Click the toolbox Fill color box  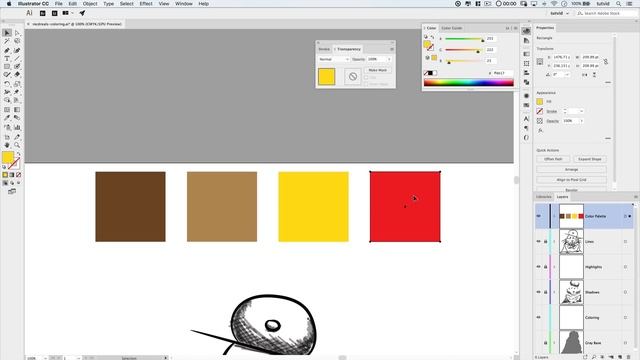coord(8,157)
